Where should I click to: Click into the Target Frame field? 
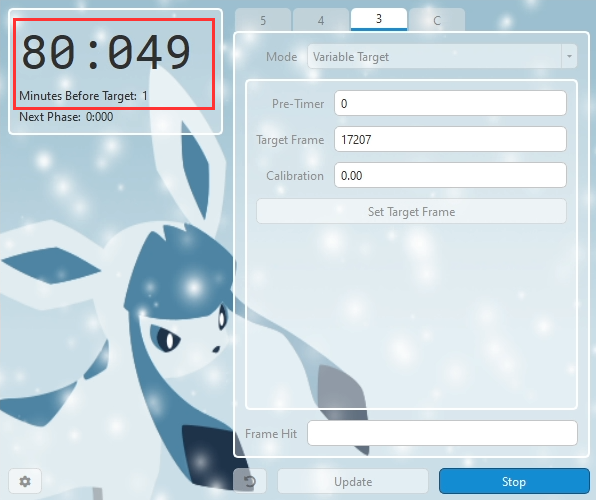tap(450, 139)
